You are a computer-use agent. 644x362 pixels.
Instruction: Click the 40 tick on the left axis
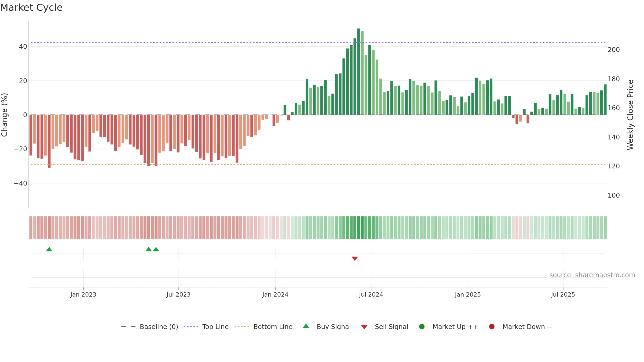tap(23, 47)
